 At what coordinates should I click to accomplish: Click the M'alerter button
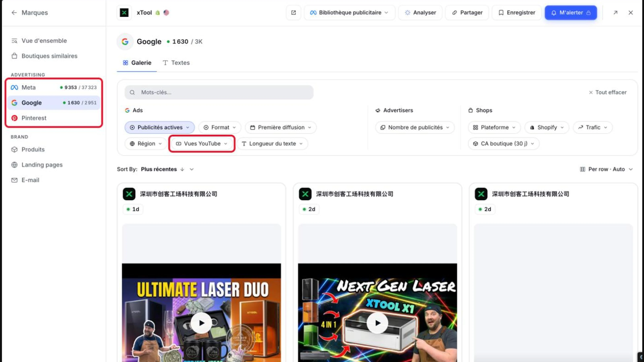pyautogui.click(x=571, y=12)
